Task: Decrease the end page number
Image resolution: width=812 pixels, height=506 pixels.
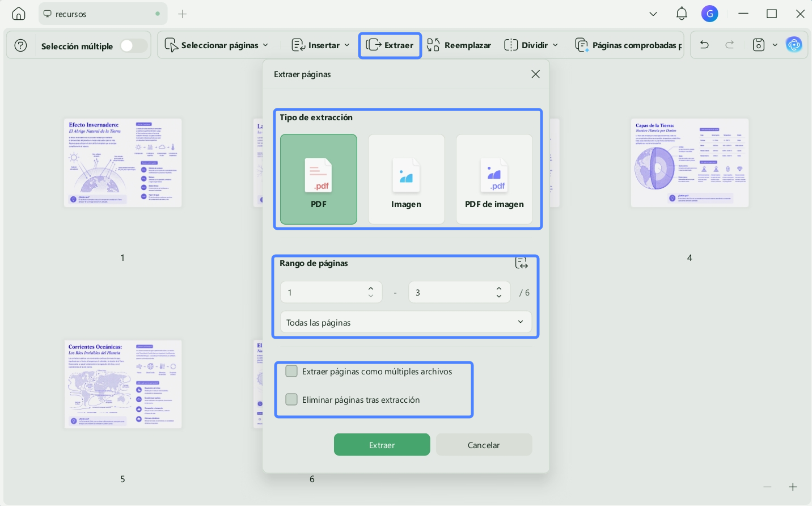Action: click(499, 296)
